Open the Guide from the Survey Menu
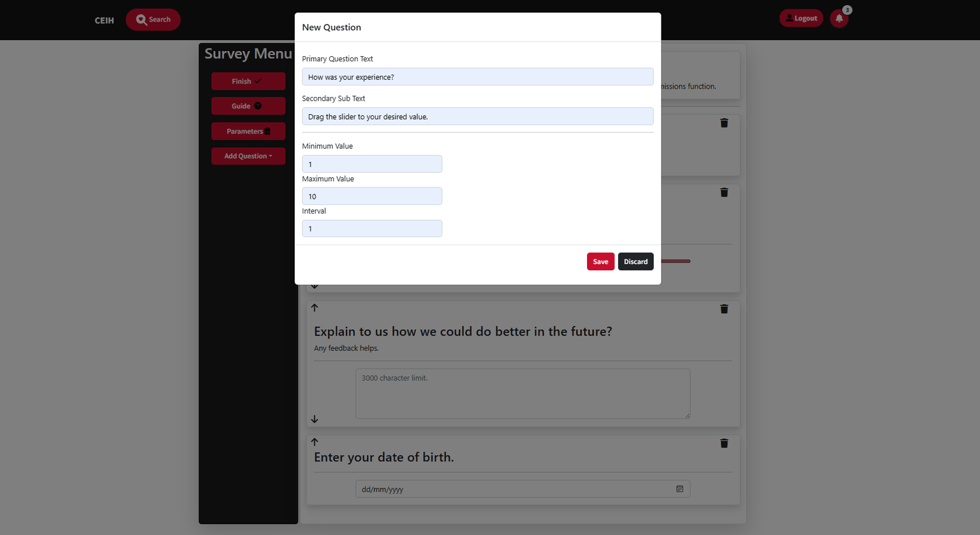The image size is (980, 535). coord(248,106)
